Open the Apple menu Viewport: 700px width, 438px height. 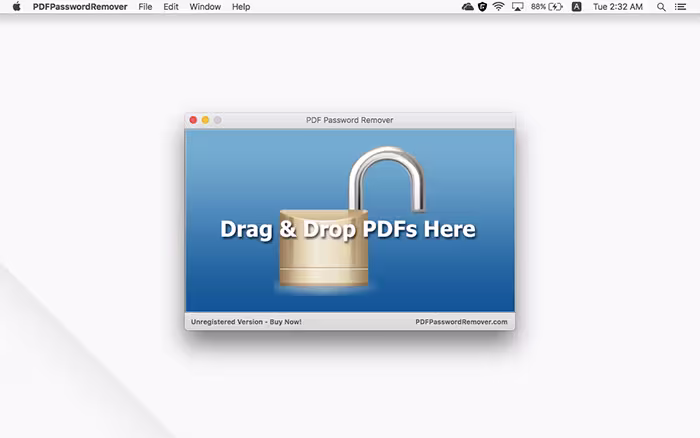point(17,7)
